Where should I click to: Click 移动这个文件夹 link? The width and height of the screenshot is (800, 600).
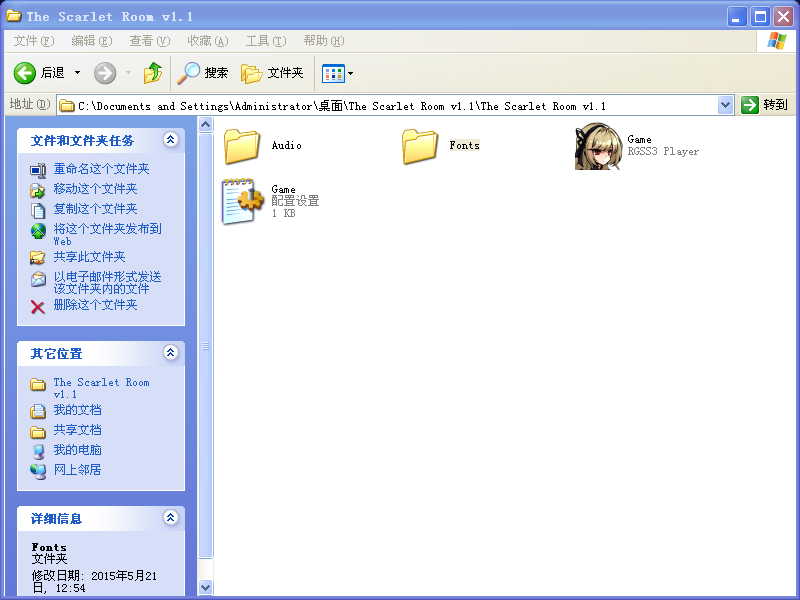(x=95, y=189)
